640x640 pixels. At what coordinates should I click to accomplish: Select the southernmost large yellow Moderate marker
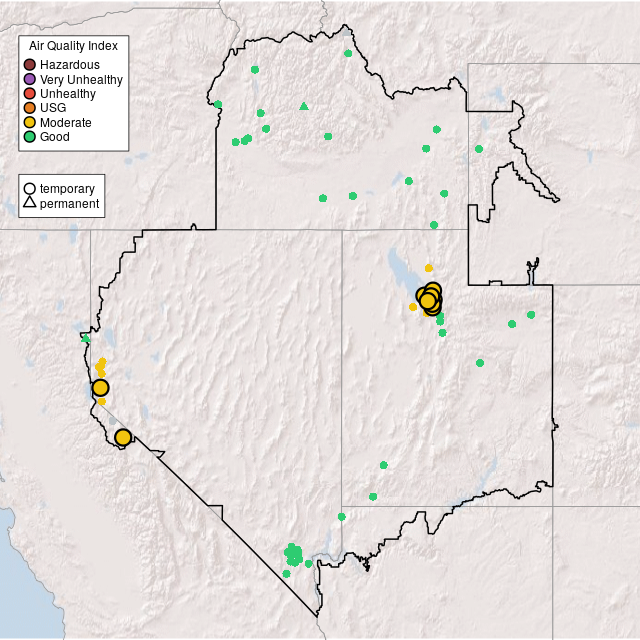tap(123, 437)
